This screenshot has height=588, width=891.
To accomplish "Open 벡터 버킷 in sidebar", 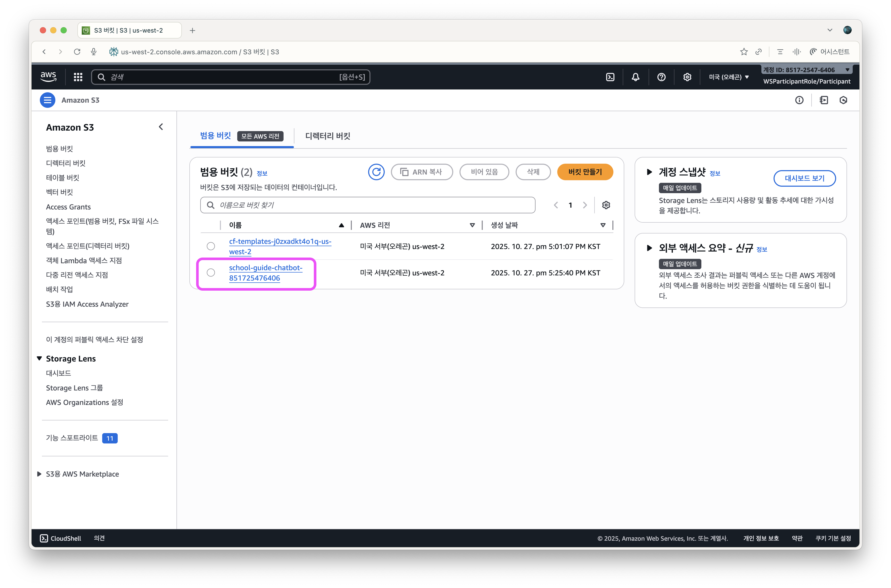I will point(59,192).
